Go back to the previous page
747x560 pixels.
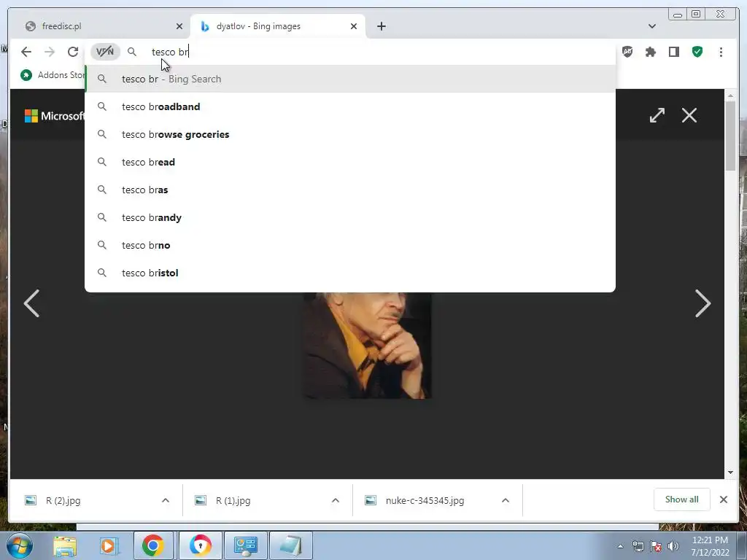click(x=26, y=52)
